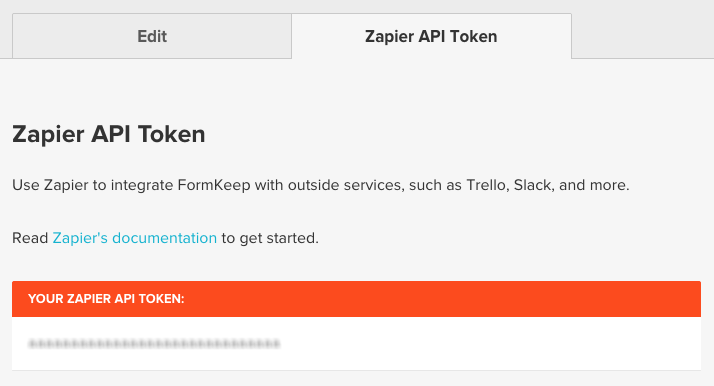Click the Zapier API Token page heading
Screen dimensions: 714x386
point(109,134)
